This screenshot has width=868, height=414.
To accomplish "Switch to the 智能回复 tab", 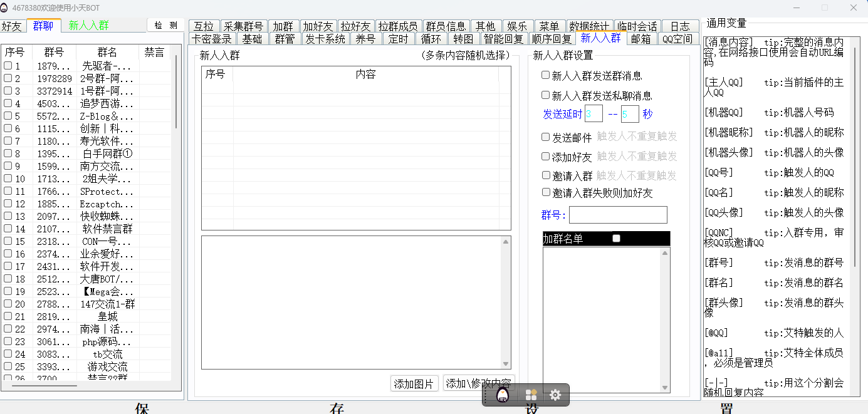I will coord(503,39).
